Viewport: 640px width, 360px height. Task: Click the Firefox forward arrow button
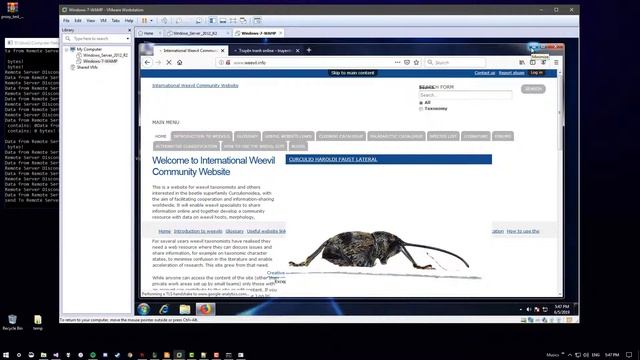(x=158, y=62)
